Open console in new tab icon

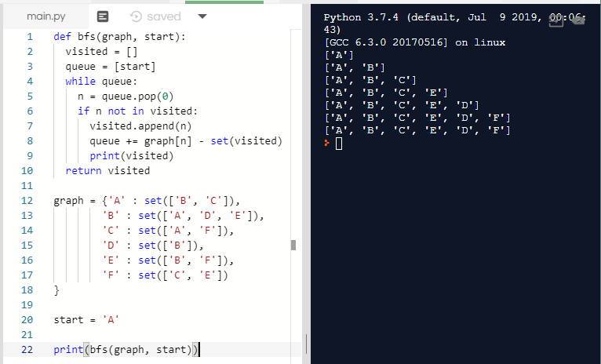pos(556,20)
